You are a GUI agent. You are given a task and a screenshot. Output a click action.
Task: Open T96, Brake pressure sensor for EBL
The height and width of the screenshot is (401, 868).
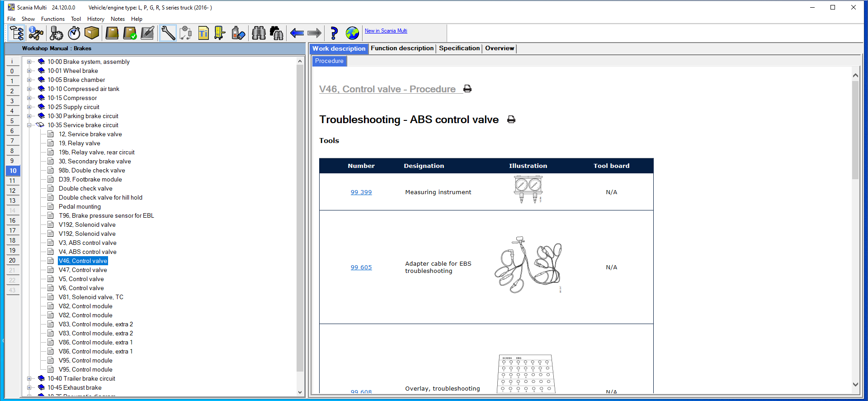106,216
